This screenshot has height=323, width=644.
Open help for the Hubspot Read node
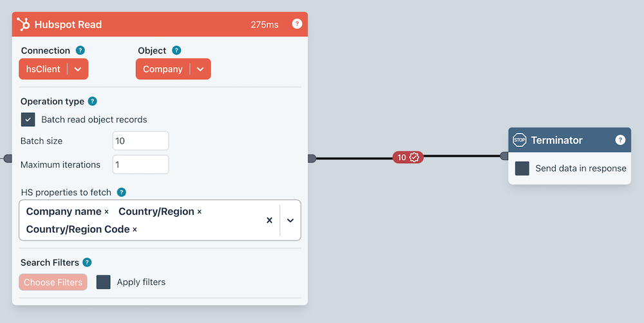point(297,24)
